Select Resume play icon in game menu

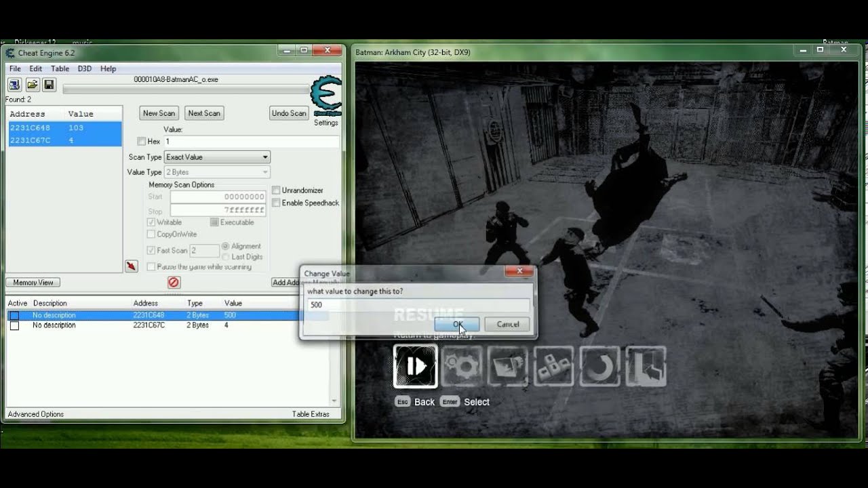tap(415, 367)
